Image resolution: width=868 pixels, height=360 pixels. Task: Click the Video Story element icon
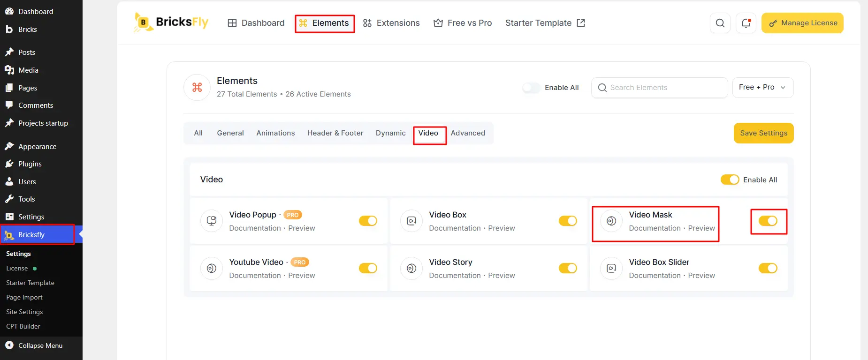(411, 268)
